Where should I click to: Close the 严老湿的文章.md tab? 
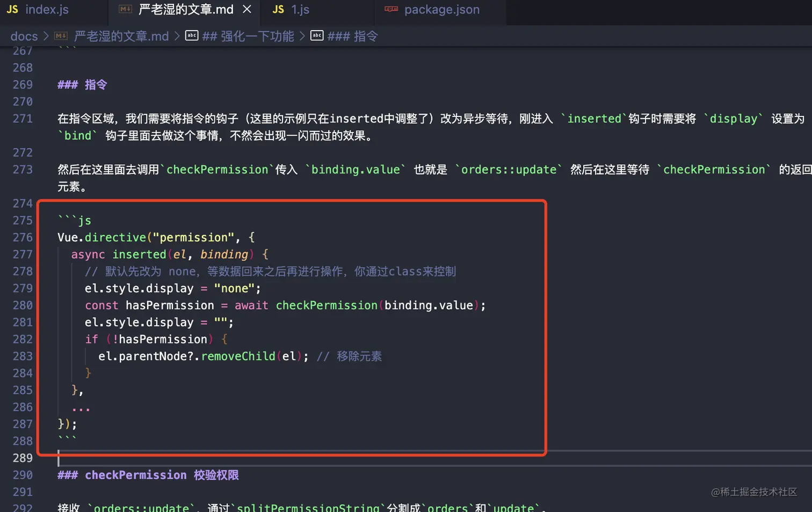point(247,10)
